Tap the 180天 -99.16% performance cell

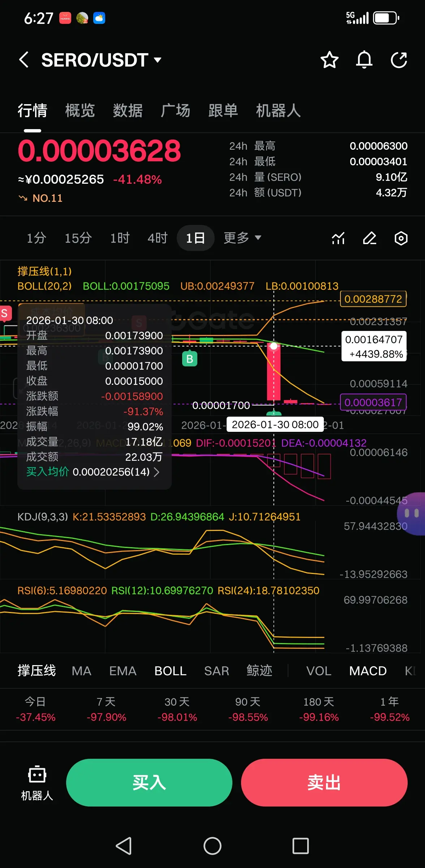pyautogui.click(x=319, y=709)
